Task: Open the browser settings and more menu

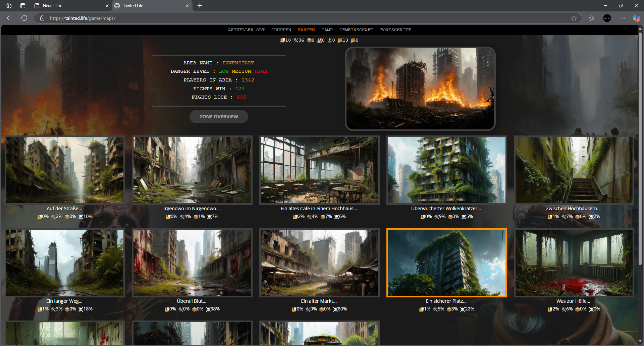Action: coord(623,18)
